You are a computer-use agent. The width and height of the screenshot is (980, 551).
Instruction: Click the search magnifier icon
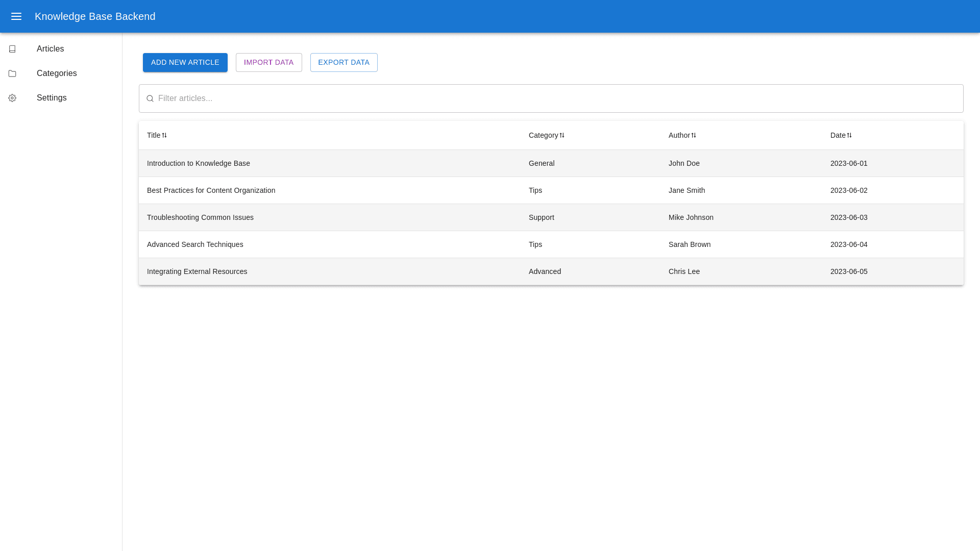coord(150,98)
